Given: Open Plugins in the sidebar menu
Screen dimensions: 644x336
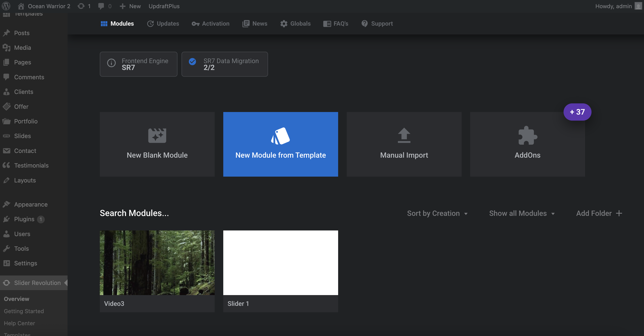Looking at the screenshot, I should tap(24, 219).
